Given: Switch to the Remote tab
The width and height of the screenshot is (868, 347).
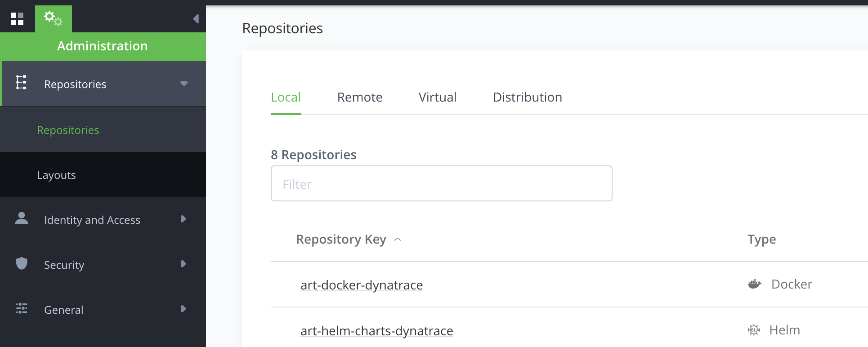Looking at the screenshot, I should pos(359,97).
